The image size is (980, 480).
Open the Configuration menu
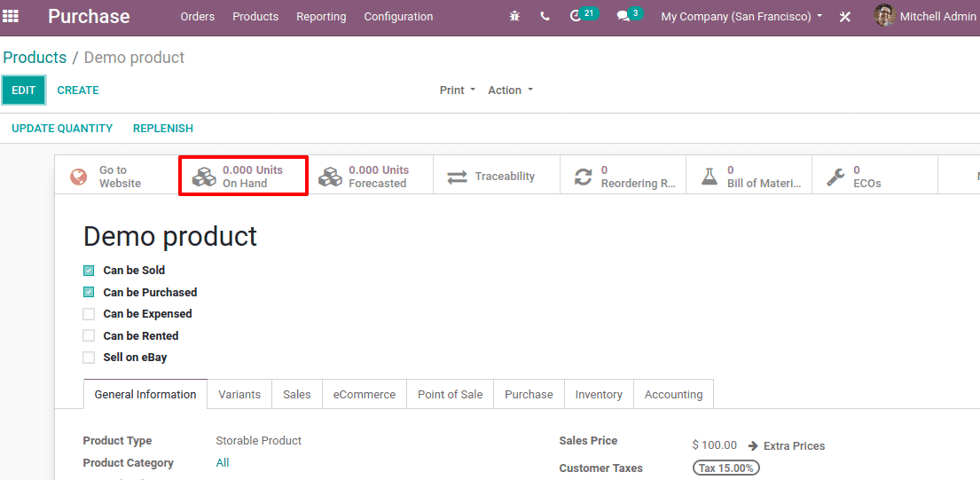[399, 17]
